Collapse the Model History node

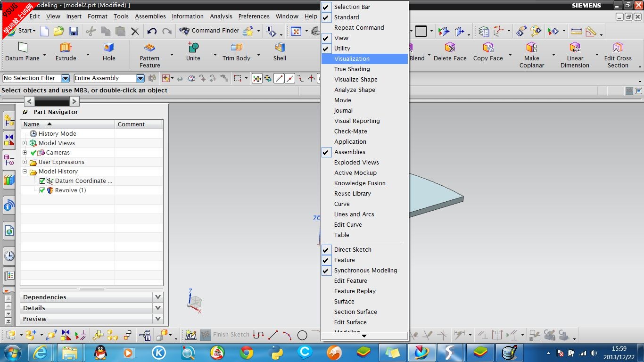pyautogui.click(x=25, y=172)
